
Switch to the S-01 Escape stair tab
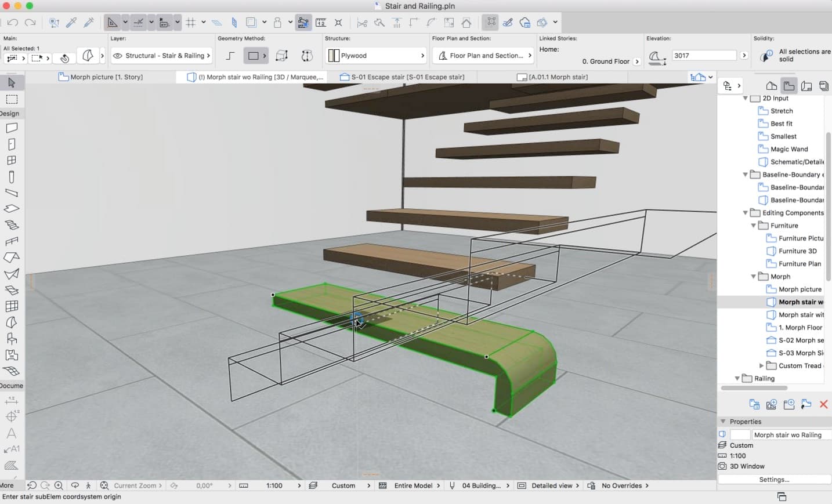[402, 77]
